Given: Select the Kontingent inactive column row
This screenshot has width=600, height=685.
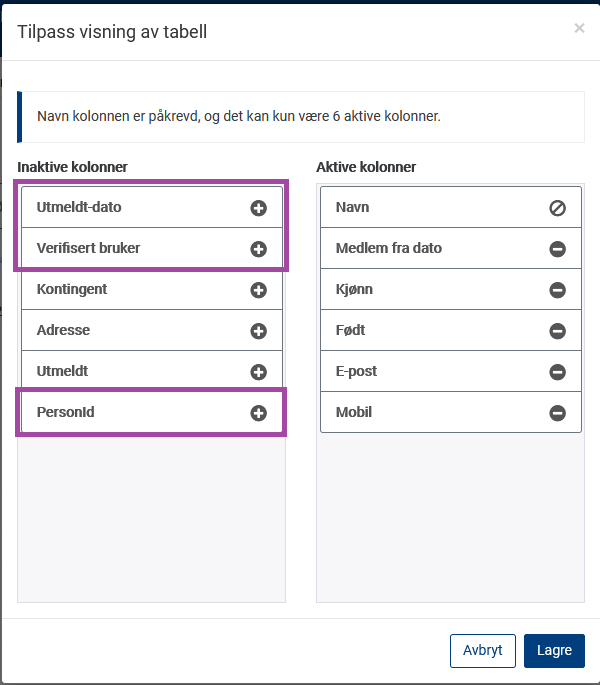Looking at the screenshot, I should 152,289.
